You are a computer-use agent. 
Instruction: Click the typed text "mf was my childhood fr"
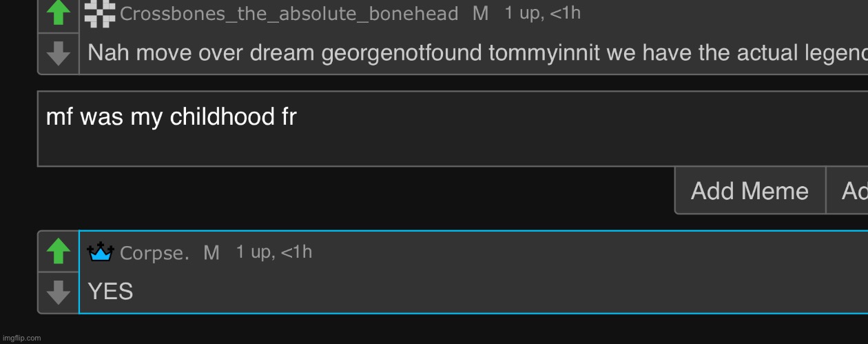tap(171, 117)
